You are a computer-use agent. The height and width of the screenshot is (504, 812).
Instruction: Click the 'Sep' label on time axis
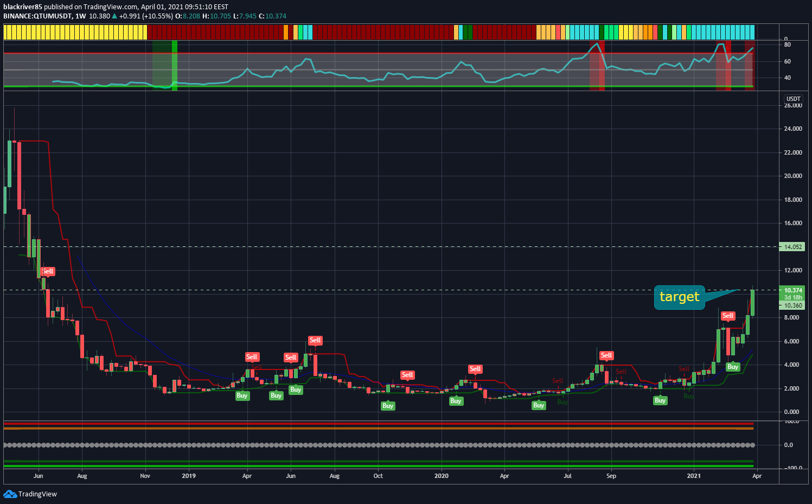611,476
